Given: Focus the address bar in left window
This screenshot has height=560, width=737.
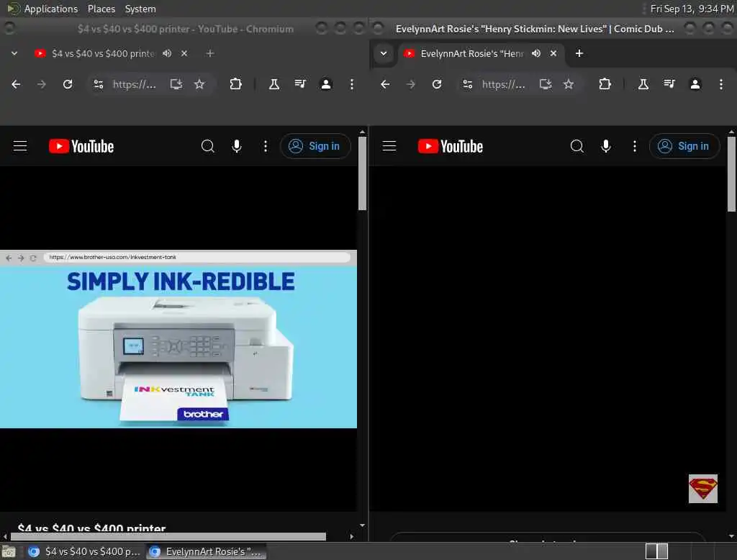Looking at the screenshot, I should coord(135,84).
